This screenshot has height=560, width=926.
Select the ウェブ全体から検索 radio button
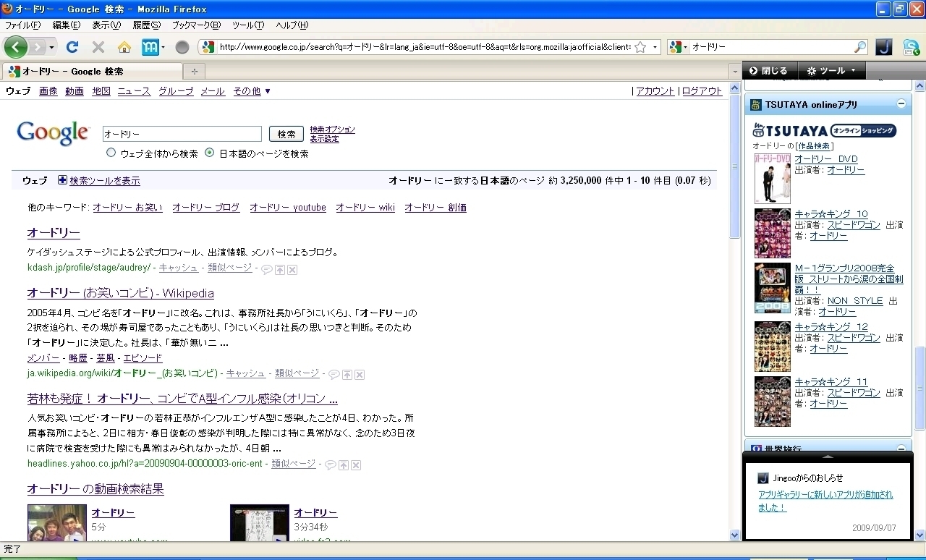[111, 153]
